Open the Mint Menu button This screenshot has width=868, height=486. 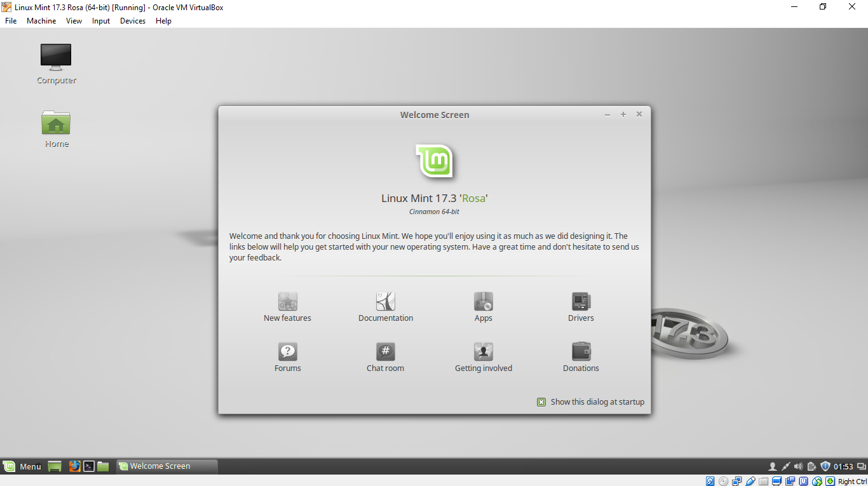point(22,466)
